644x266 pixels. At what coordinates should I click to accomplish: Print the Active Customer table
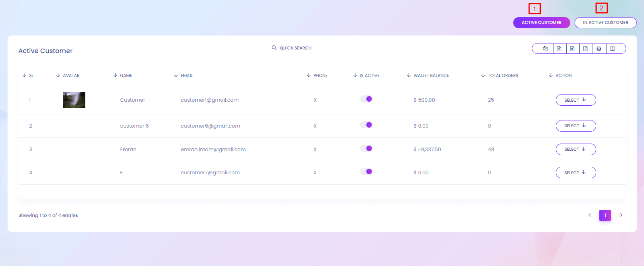pyautogui.click(x=599, y=49)
